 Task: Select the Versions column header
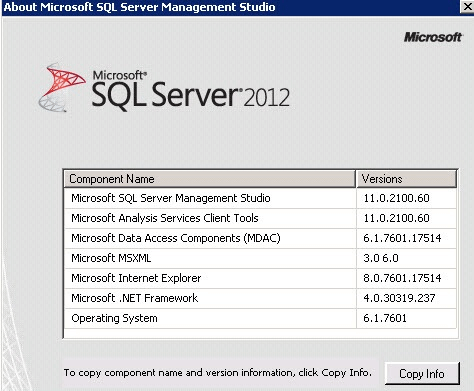[406, 179]
